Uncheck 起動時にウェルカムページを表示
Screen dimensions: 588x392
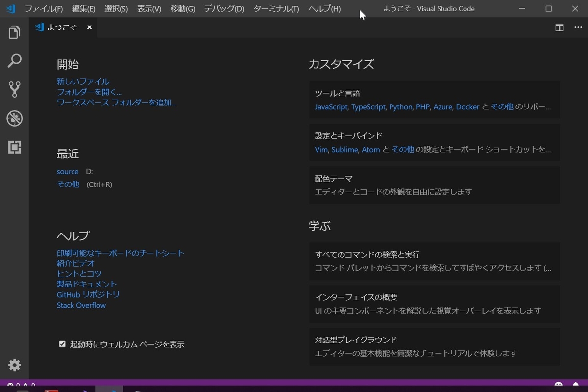[62, 344]
